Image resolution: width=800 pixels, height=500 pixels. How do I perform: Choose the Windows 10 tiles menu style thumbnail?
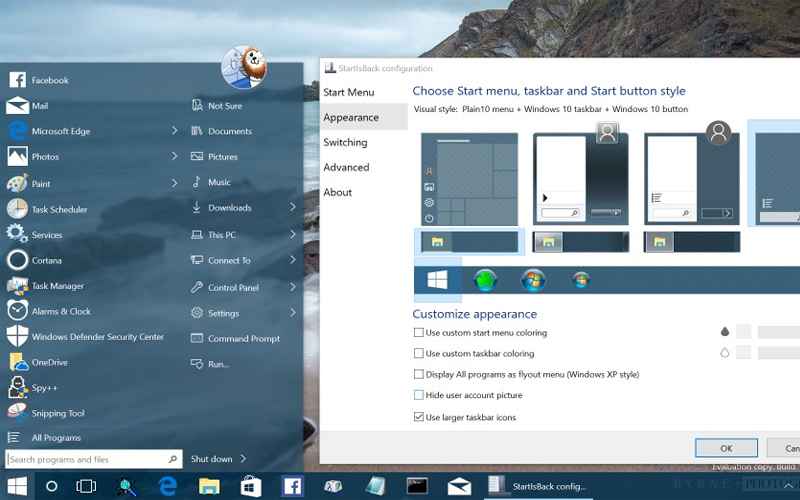[x=469, y=179]
